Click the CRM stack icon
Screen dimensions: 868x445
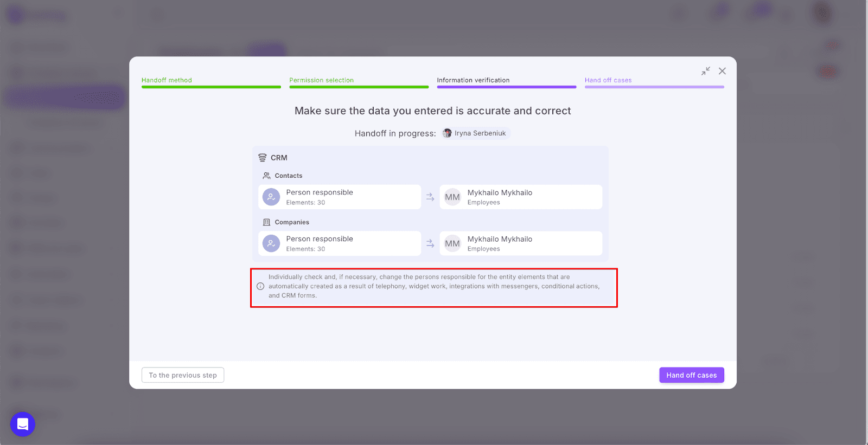(x=263, y=158)
